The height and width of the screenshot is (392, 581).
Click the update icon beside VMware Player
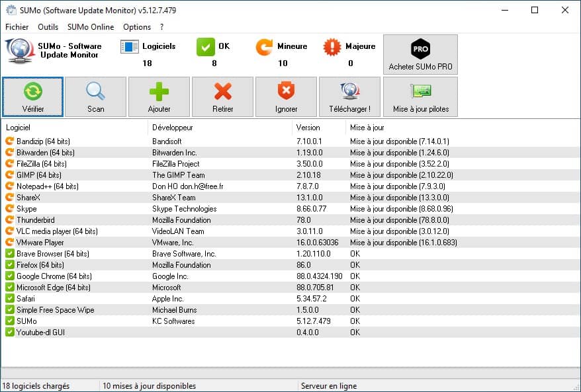point(10,243)
